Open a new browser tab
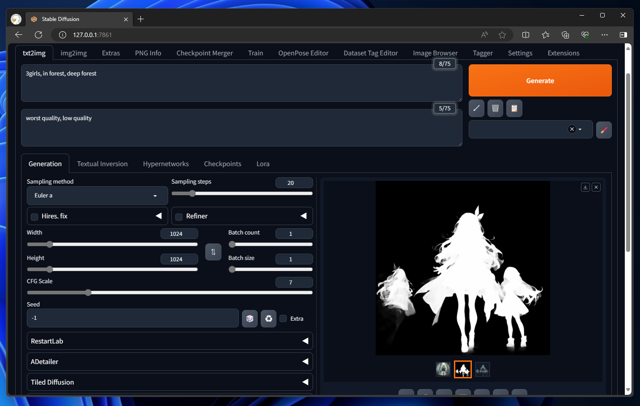Image resolution: width=640 pixels, height=406 pixels. (x=140, y=19)
